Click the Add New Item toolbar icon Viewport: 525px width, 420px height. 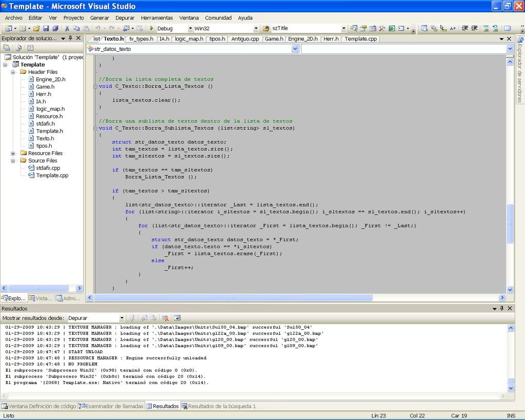click(x=23, y=29)
